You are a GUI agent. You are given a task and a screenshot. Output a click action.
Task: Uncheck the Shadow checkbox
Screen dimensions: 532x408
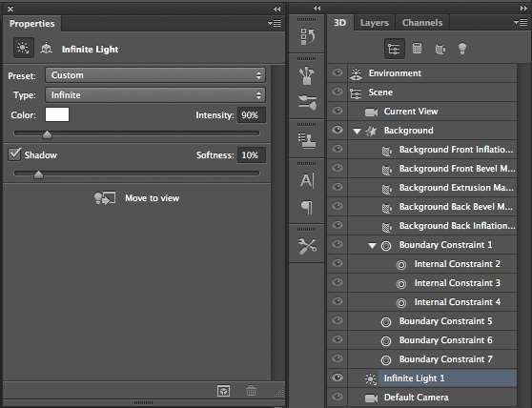point(14,154)
